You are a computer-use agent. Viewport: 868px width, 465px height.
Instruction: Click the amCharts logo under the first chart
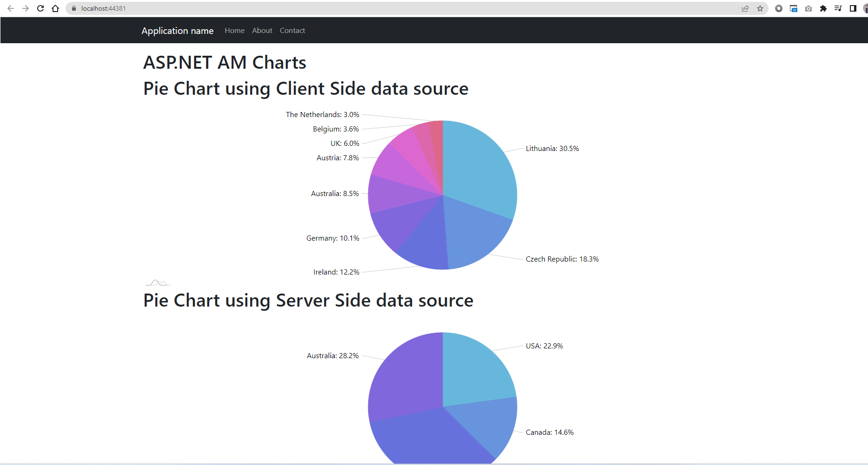pos(158,282)
